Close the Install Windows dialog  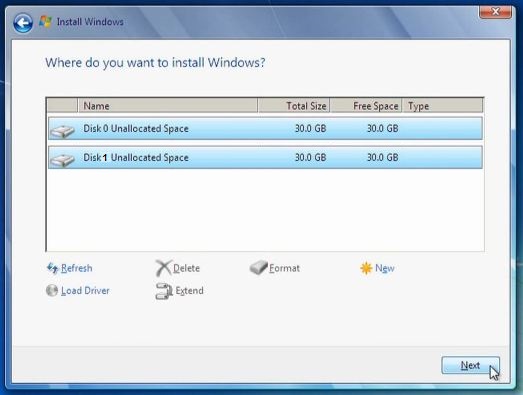tap(495, 12)
